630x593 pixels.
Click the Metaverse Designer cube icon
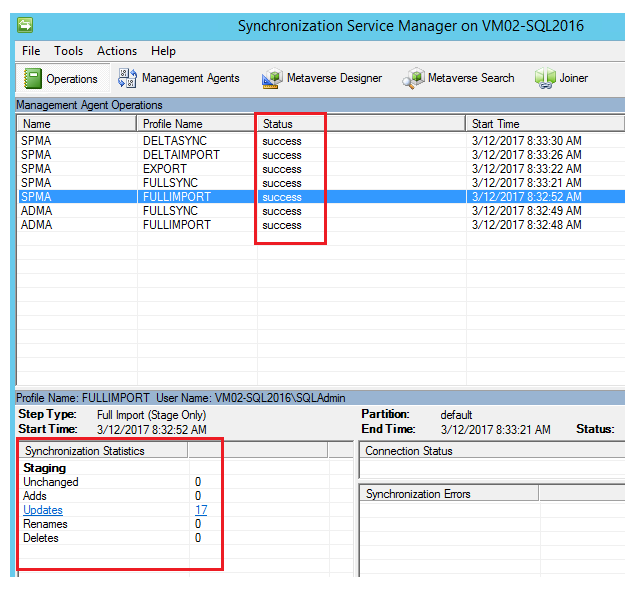click(272, 78)
